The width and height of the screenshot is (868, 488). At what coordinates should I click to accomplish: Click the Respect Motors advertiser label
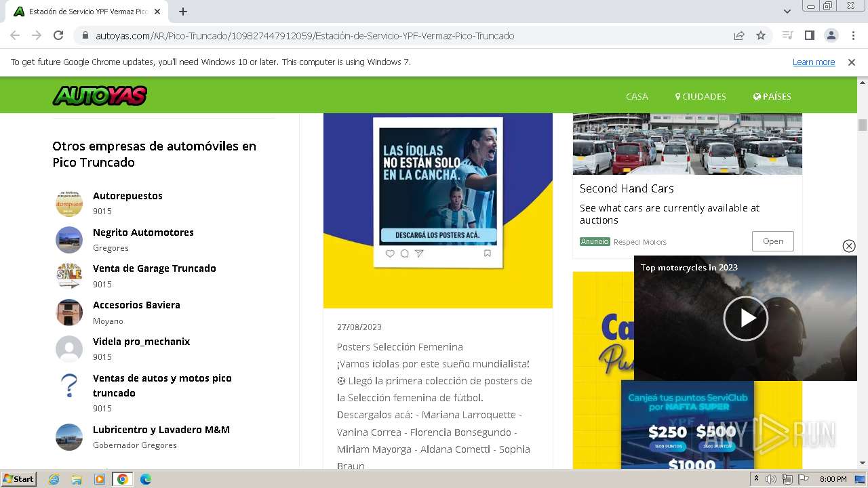(x=640, y=242)
